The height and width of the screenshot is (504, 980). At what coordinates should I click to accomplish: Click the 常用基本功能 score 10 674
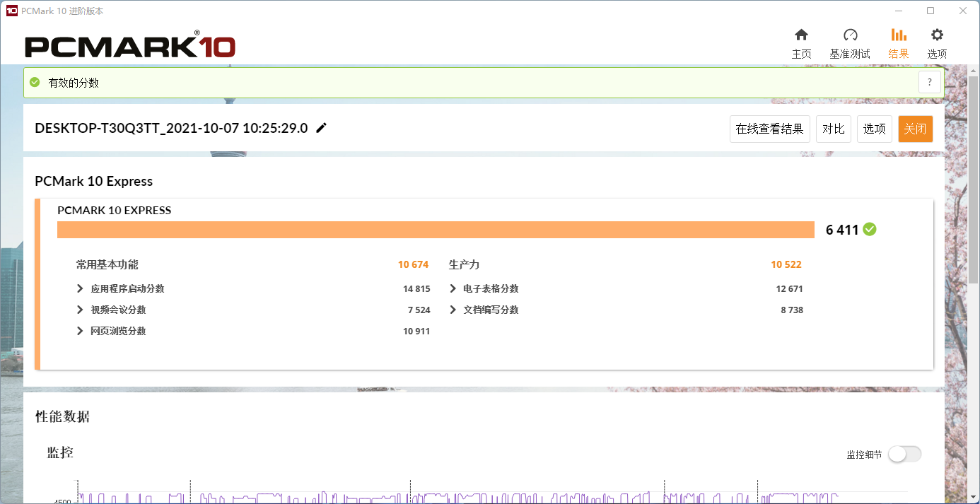point(413,264)
